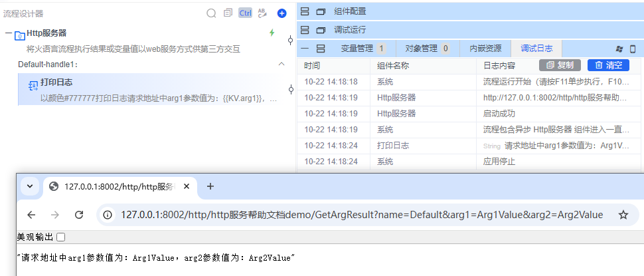The width and height of the screenshot is (644, 276).
Task: Select the 打印日志 component icon
Action: pos(33,86)
